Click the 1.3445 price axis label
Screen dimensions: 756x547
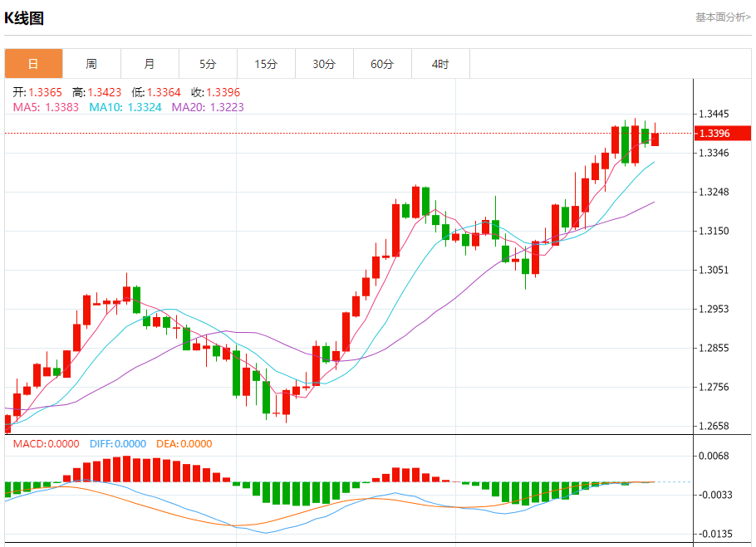(x=714, y=115)
